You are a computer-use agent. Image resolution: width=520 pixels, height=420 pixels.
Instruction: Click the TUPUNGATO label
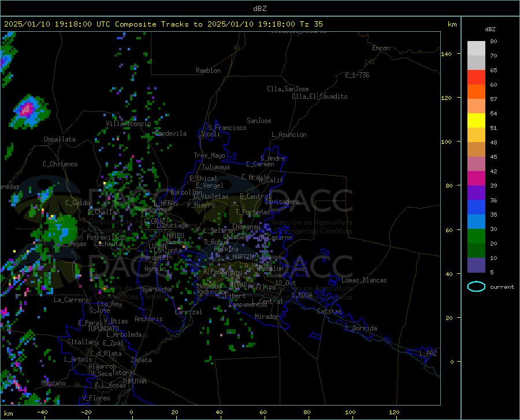[103, 329]
